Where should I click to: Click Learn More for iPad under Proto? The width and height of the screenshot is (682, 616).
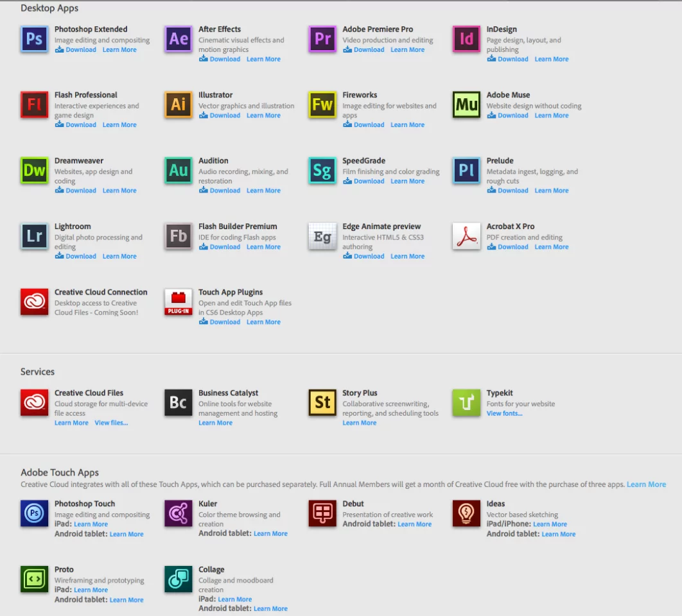coord(91,589)
